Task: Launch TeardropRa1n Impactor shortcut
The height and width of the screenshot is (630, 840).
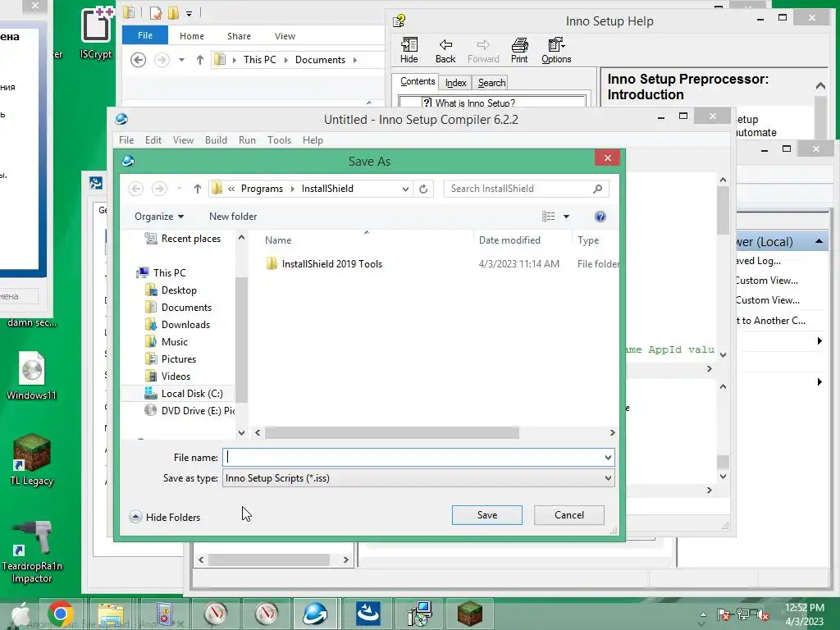Action: (x=32, y=552)
